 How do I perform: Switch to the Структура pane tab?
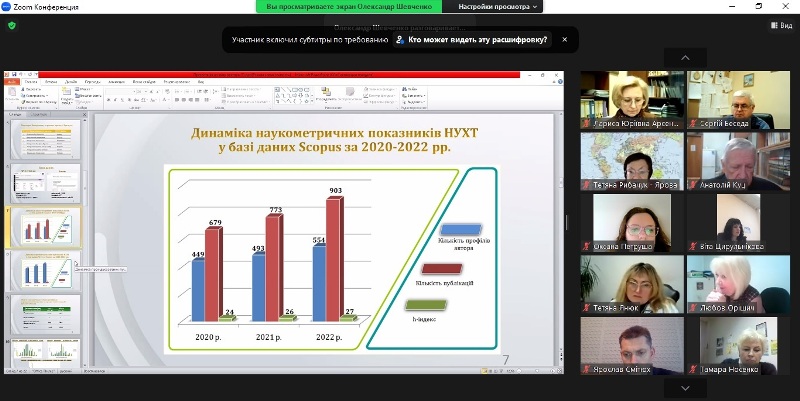[38, 114]
